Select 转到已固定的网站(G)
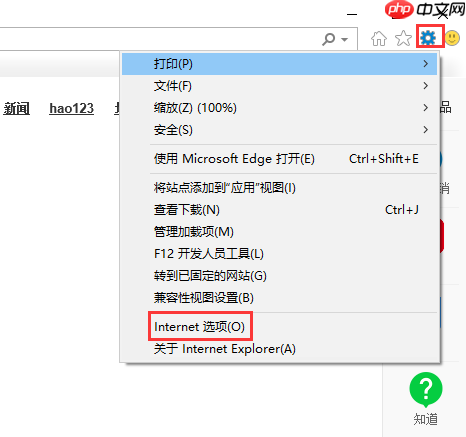This screenshot has width=466, height=437. click(279, 276)
